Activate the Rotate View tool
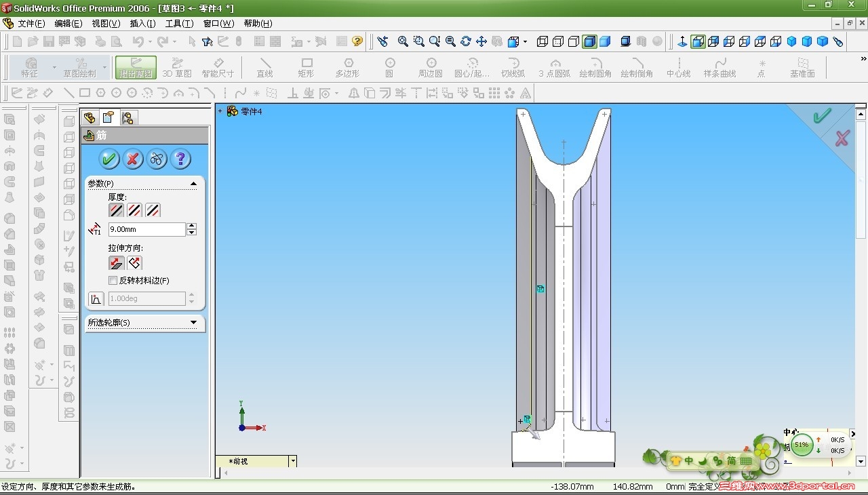This screenshot has width=868, height=495. pos(466,41)
